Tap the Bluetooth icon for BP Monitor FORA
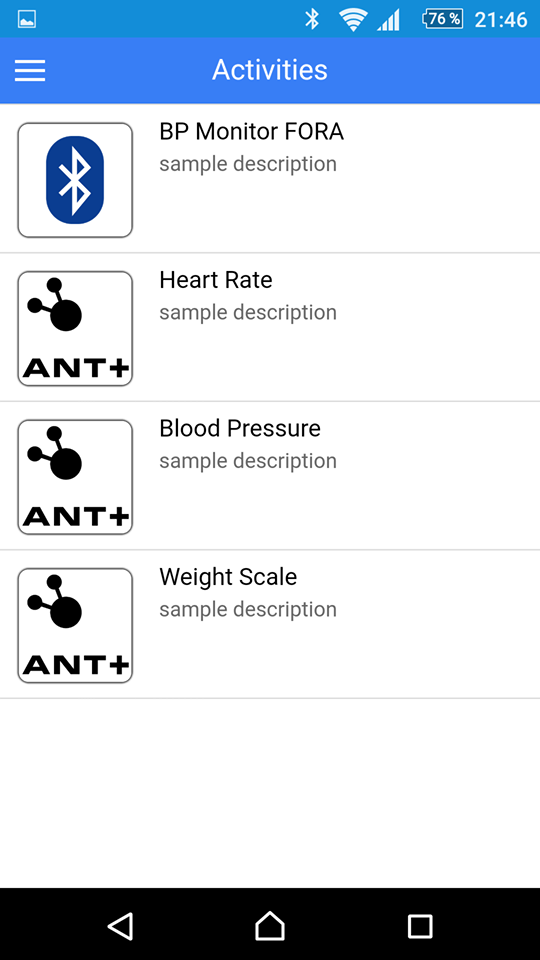The width and height of the screenshot is (540, 960). [75, 180]
